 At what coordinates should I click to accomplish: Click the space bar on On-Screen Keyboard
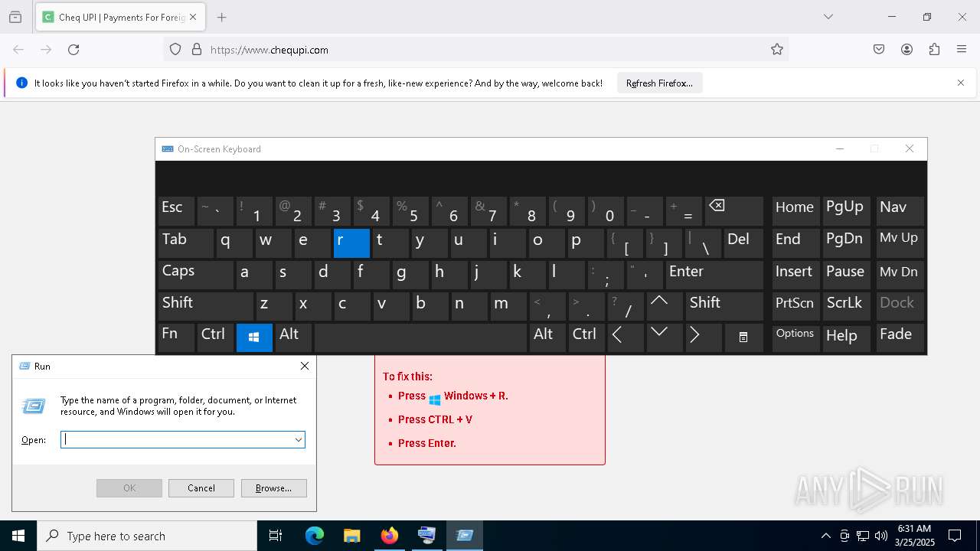click(420, 337)
